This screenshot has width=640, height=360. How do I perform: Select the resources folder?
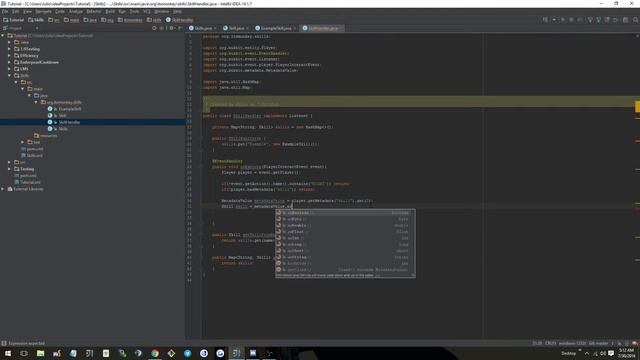pos(49,136)
